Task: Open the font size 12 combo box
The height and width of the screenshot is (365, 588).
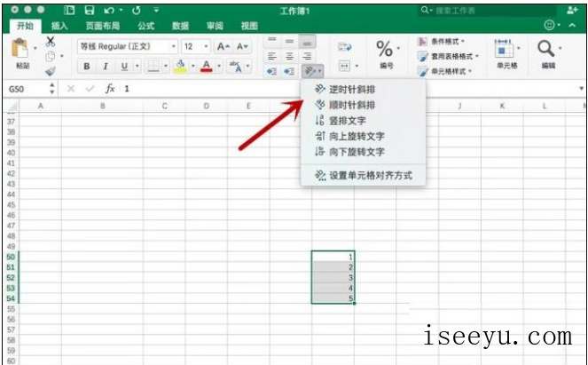Action: click(196, 46)
